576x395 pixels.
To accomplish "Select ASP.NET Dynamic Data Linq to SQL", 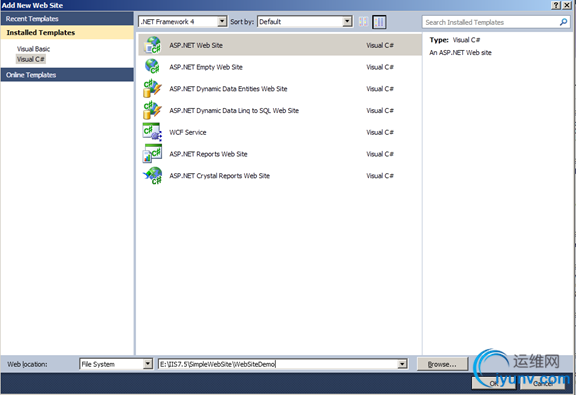I will point(234,110).
